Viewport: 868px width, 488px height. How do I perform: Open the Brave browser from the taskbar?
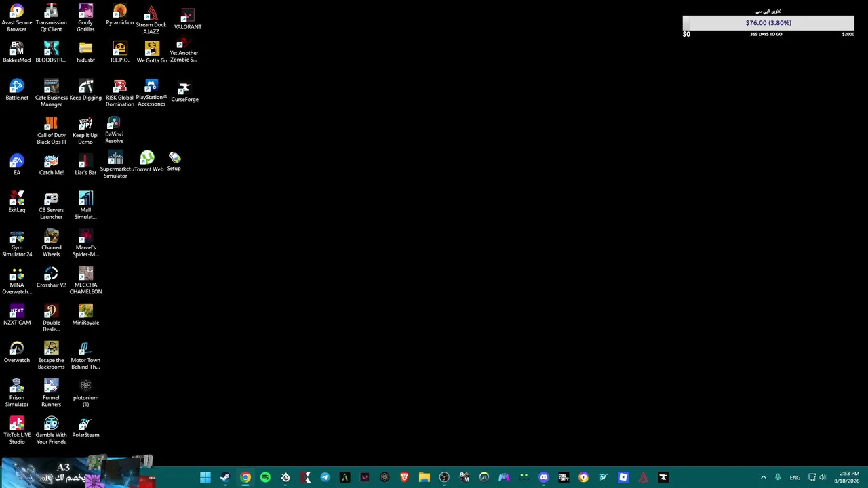click(x=404, y=477)
